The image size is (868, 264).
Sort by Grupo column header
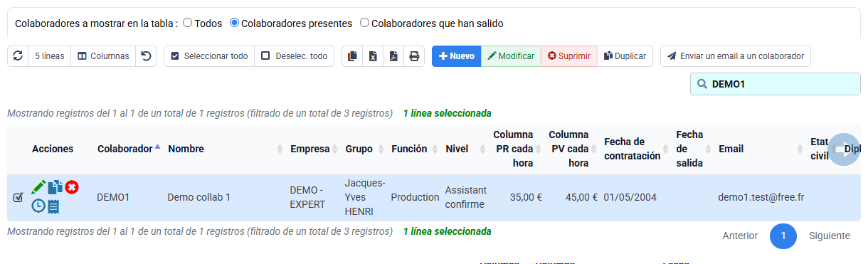(x=363, y=149)
